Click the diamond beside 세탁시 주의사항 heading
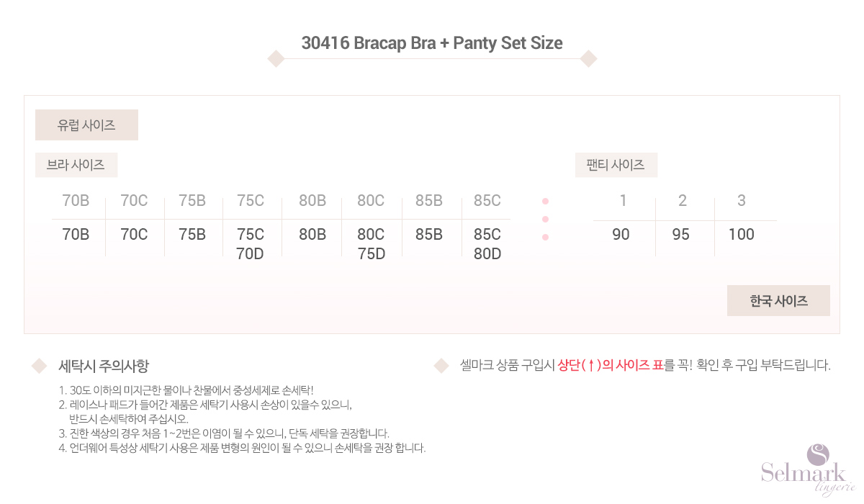The height and width of the screenshot is (504, 864). coord(39,366)
